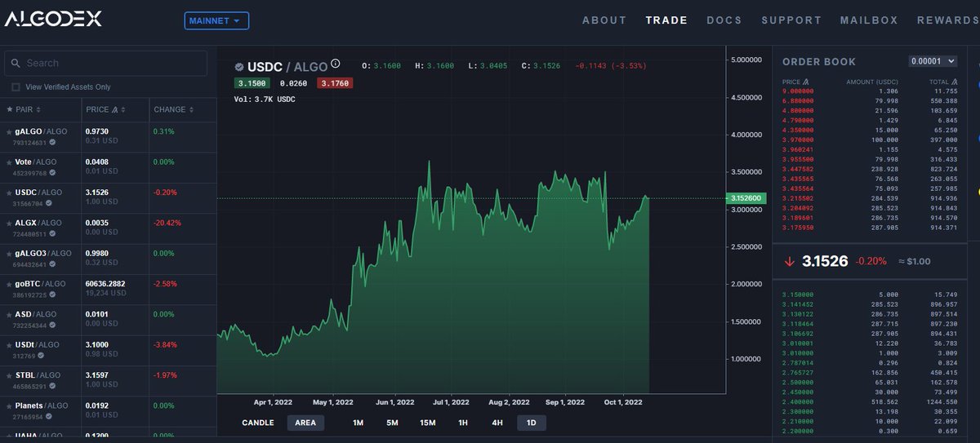
Task: Click the Algodex logo
Action: click(53, 20)
